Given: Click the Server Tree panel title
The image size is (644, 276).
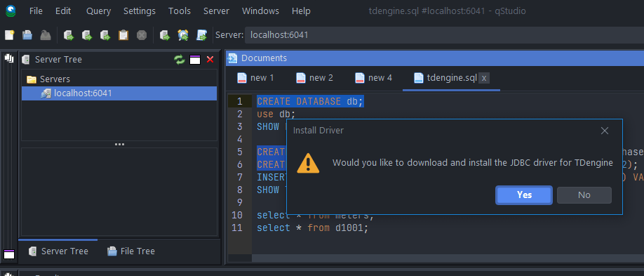Looking at the screenshot, I should pyautogui.click(x=58, y=60).
